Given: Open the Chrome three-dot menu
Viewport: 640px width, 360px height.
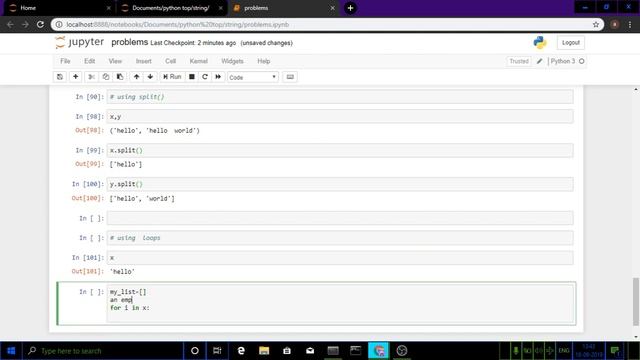Looking at the screenshot, I should 630,24.
